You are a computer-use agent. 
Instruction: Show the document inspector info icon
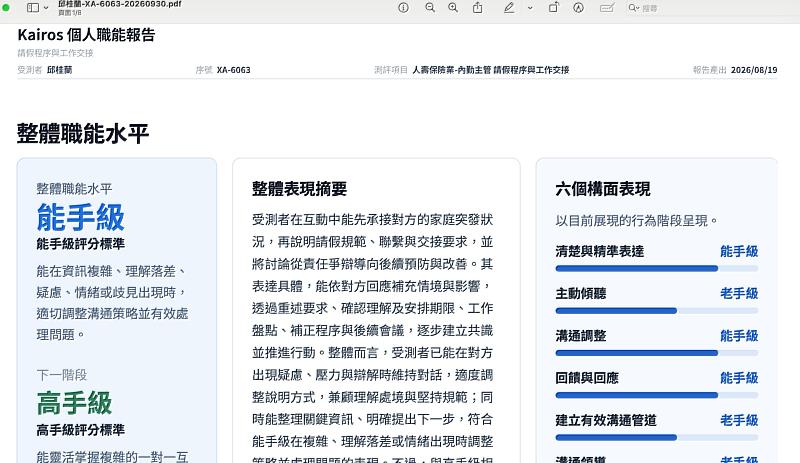point(404,8)
